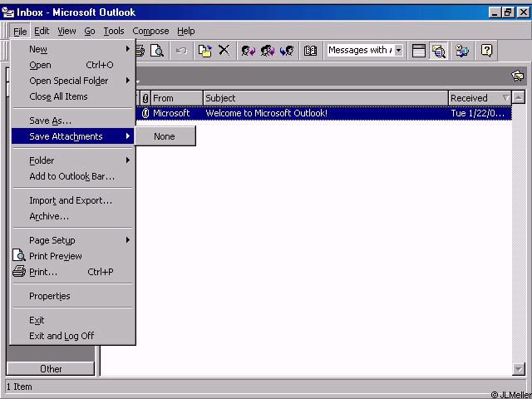The image size is (532, 399).
Task: Choose Exit from File menu
Action: coord(72,320)
